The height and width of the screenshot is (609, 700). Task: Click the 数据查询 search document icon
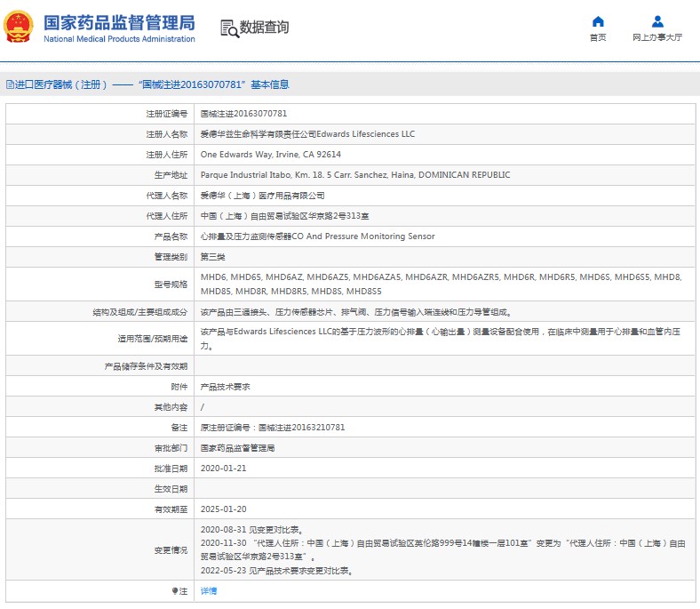click(229, 28)
